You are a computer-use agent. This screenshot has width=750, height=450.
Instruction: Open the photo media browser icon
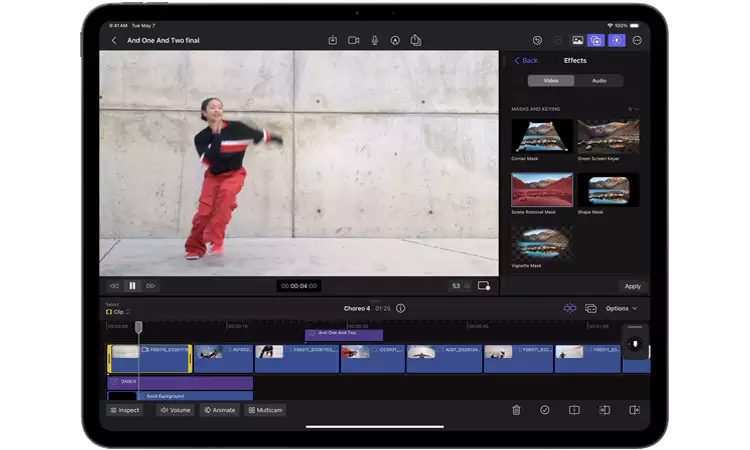pos(577,41)
